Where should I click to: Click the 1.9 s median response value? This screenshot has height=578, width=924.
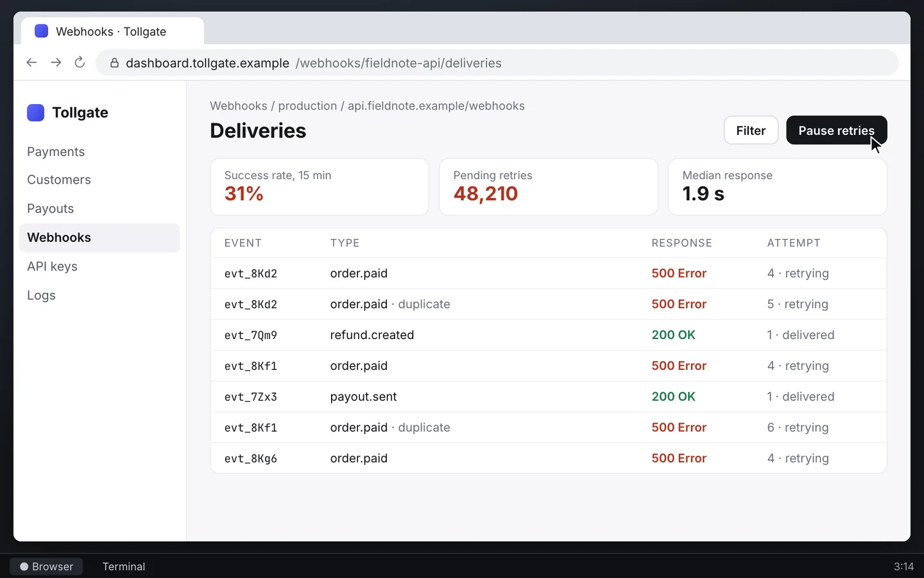point(703,194)
